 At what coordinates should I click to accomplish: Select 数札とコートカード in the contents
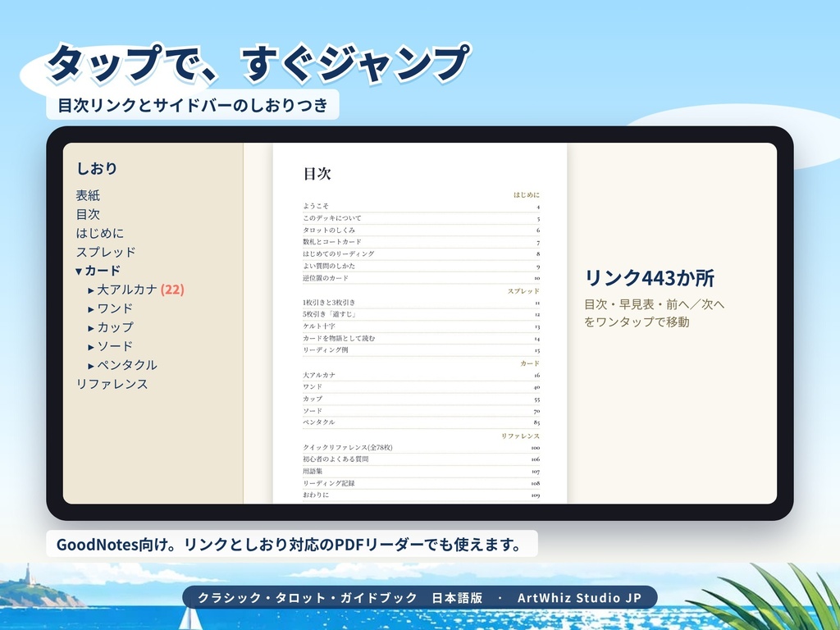pos(421,242)
